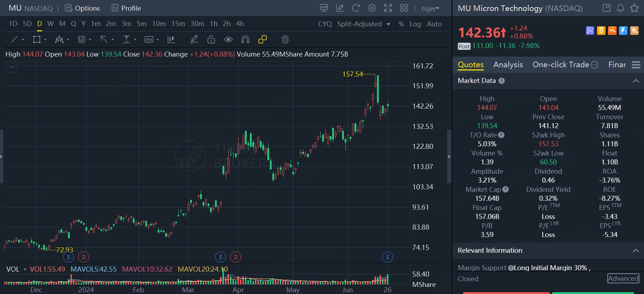
Task: Click the earnings marker near late June
Action: (388, 257)
